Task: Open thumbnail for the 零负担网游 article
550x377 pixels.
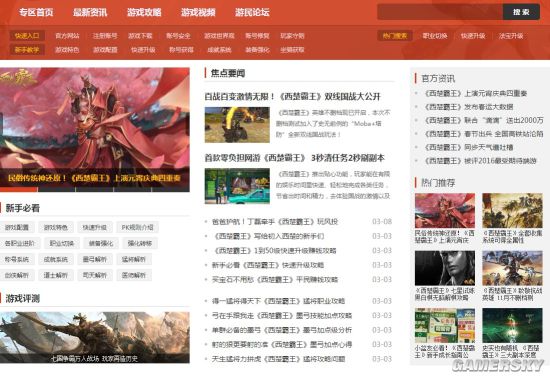Action: [237, 186]
